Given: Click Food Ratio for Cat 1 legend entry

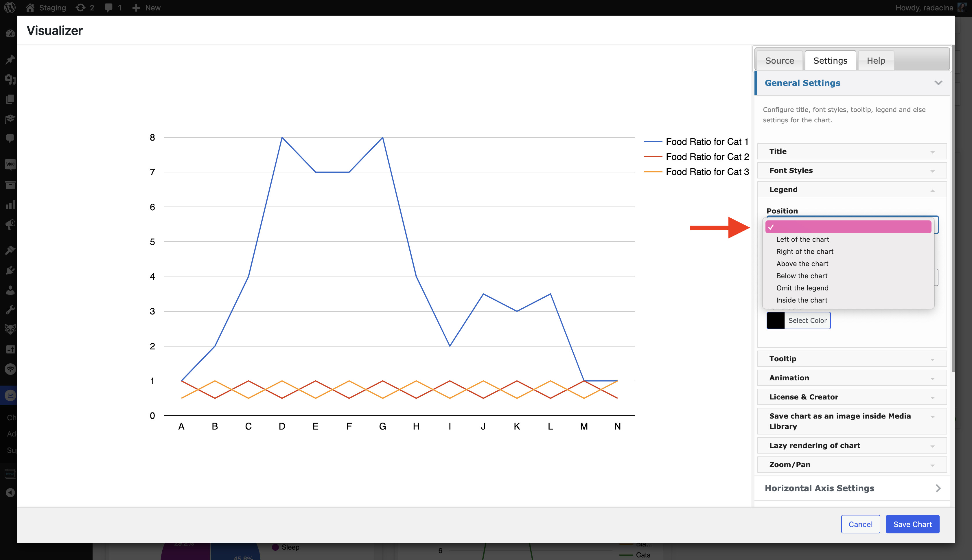Looking at the screenshot, I should click(696, 142).
